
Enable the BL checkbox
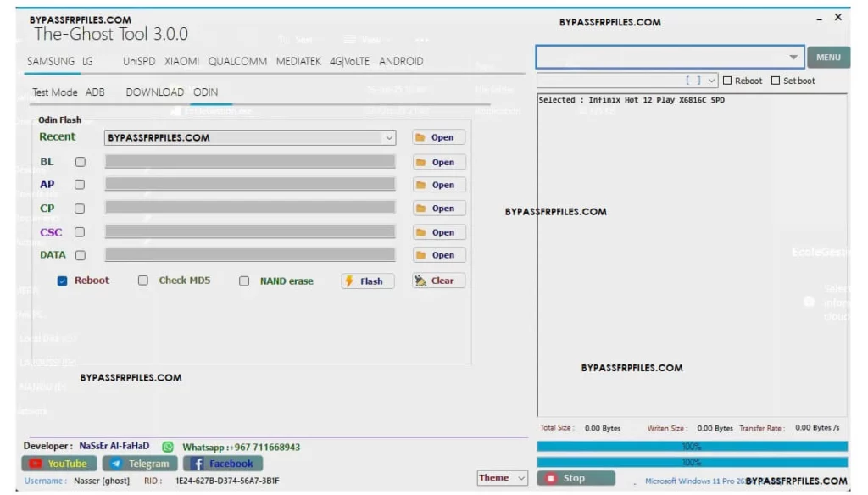pos(81,162)
